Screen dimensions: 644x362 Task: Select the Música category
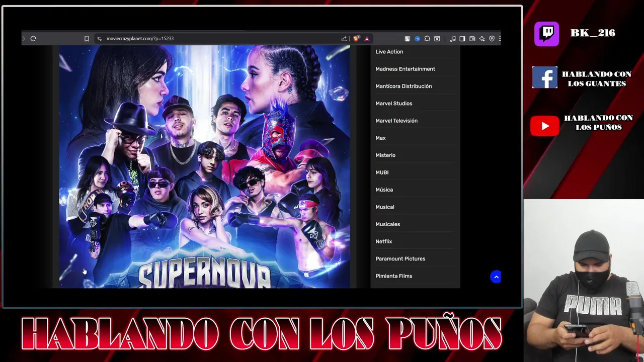(384, 190)
